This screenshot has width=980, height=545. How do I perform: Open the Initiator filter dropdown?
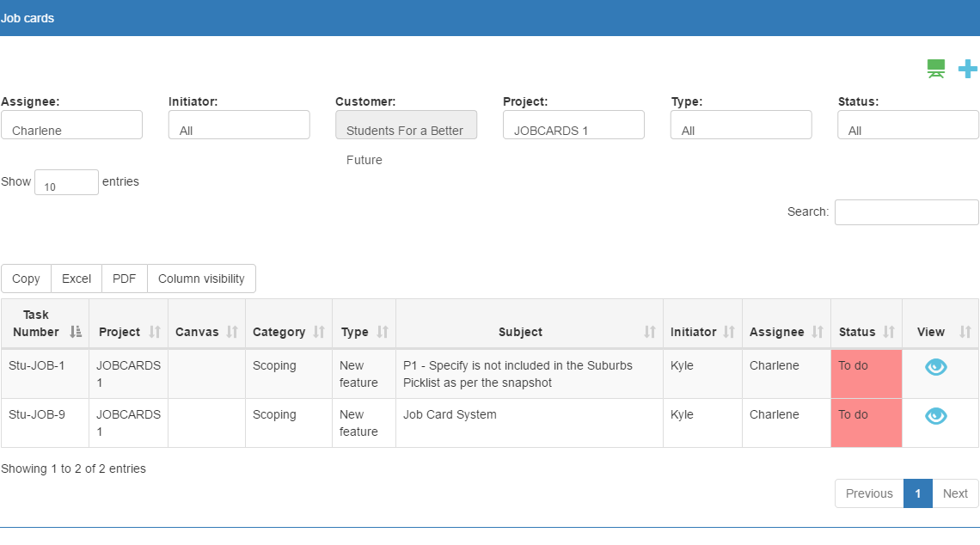coord(239,125)
